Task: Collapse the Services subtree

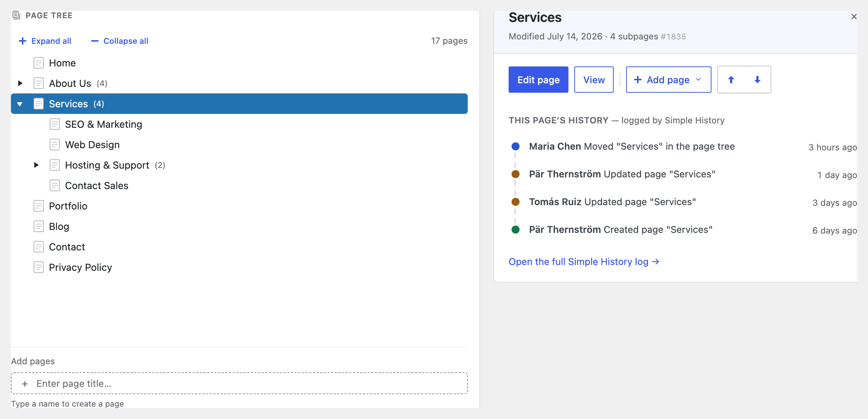Action: 20,104
